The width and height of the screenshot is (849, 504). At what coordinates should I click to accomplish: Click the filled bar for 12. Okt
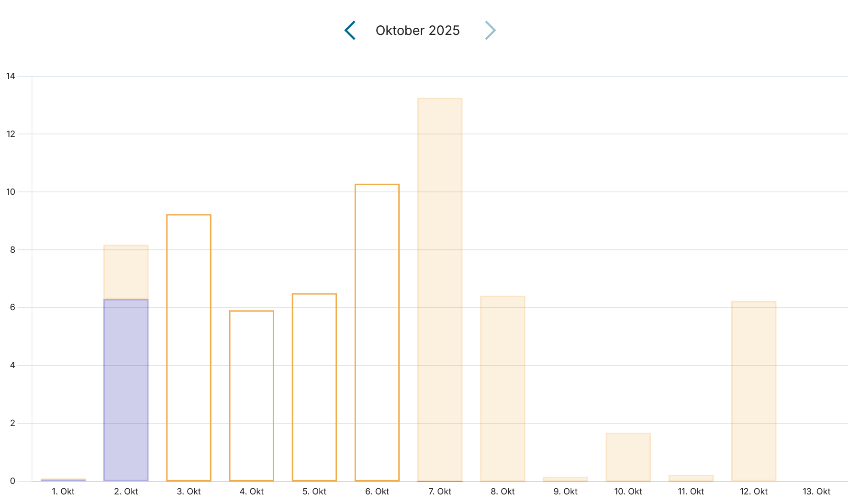(753, 391)
